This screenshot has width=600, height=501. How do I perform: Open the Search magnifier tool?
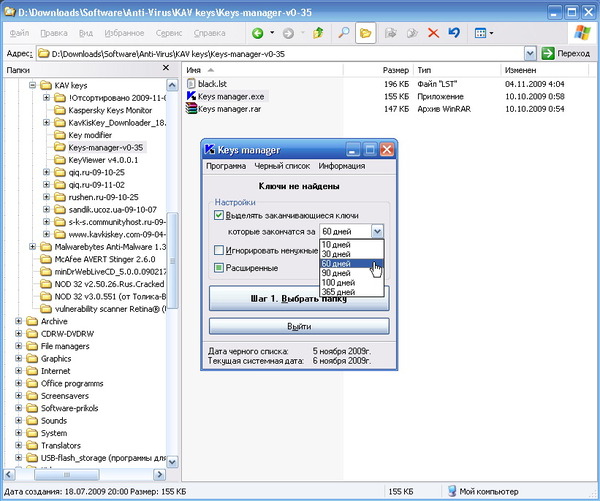344,33
